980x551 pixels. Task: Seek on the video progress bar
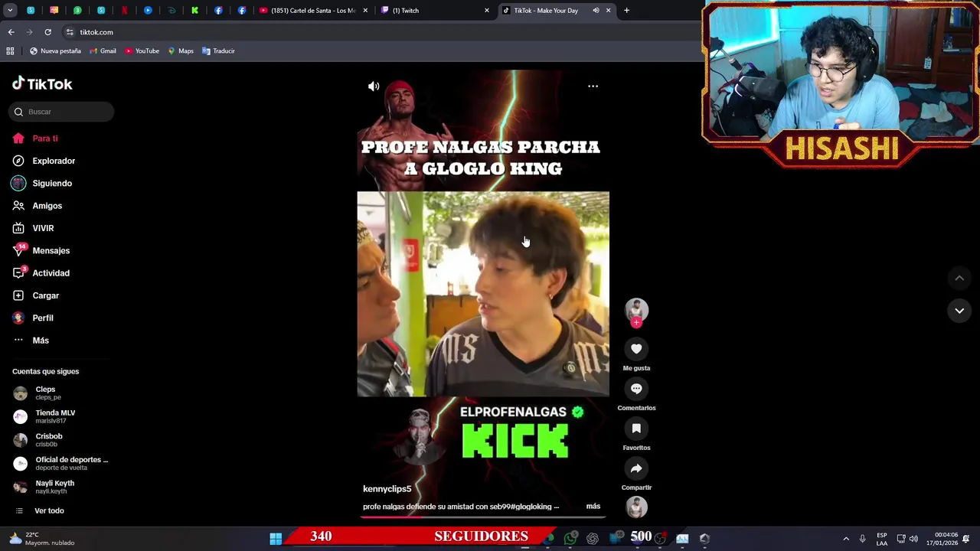click(483, 517)
